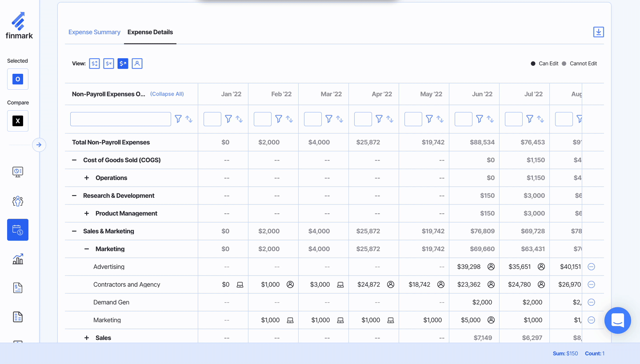Image resolution: width=640 pixels, height=364 pixels.
Task: Select the first dollar view icon
Action: point(94,64)
